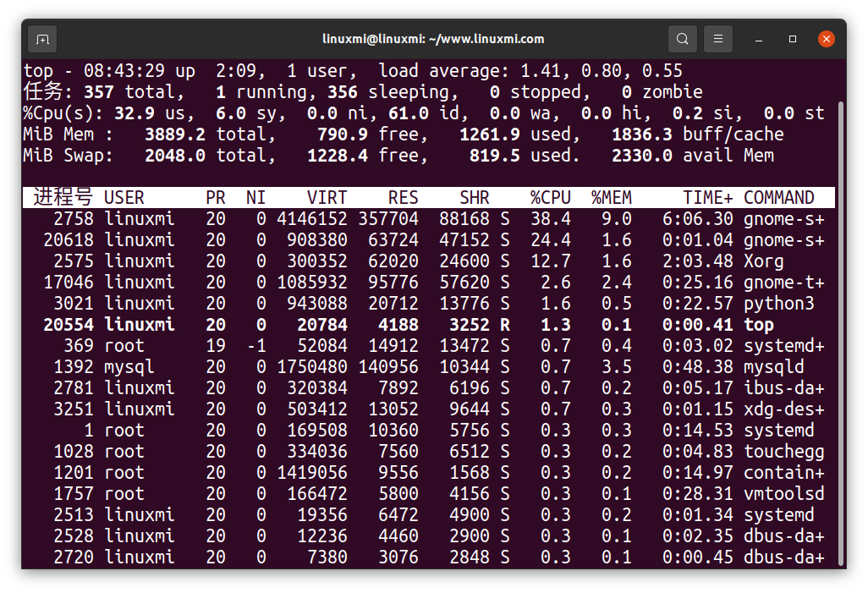Click the load average 1.41 value
Screen dimensions: 868x593
[541, 71]
